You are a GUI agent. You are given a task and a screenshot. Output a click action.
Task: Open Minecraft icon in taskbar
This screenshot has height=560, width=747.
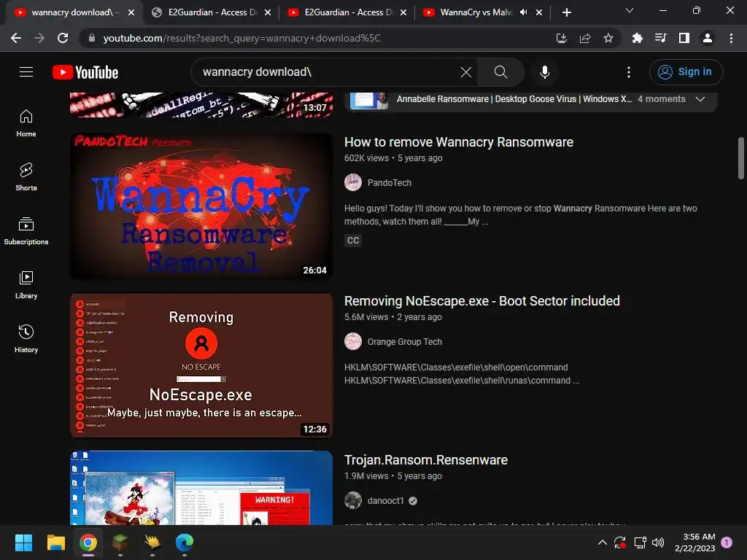click(120, 542)
